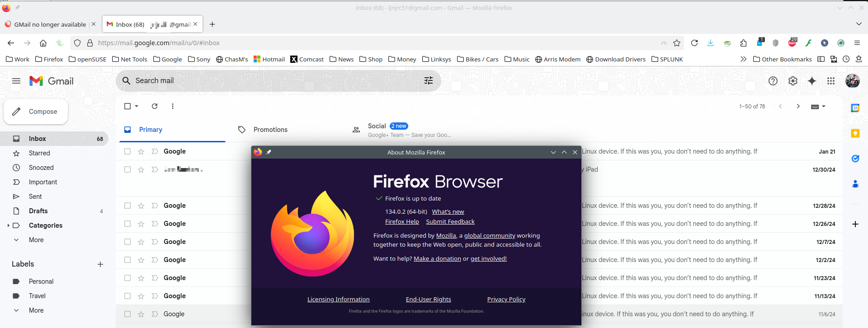Mark 12/2/24 Google email as important
Image resolution: width=868 pixels, height=328 pixels.
155,260
